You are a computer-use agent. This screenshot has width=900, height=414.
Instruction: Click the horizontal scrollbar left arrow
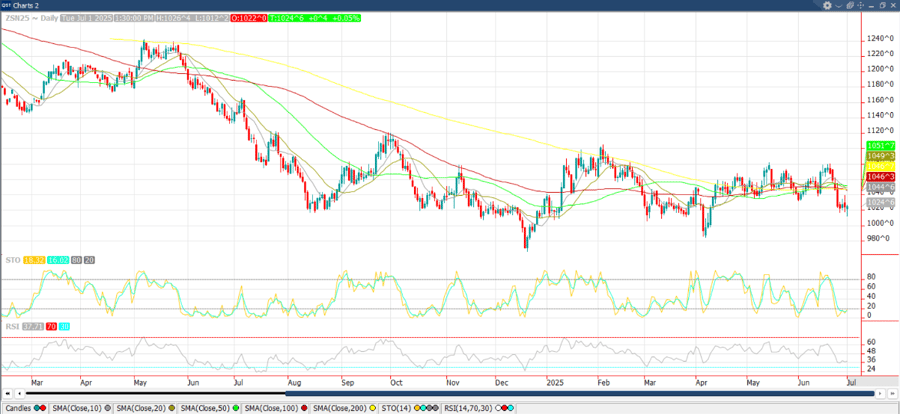[x=8, y=394]
